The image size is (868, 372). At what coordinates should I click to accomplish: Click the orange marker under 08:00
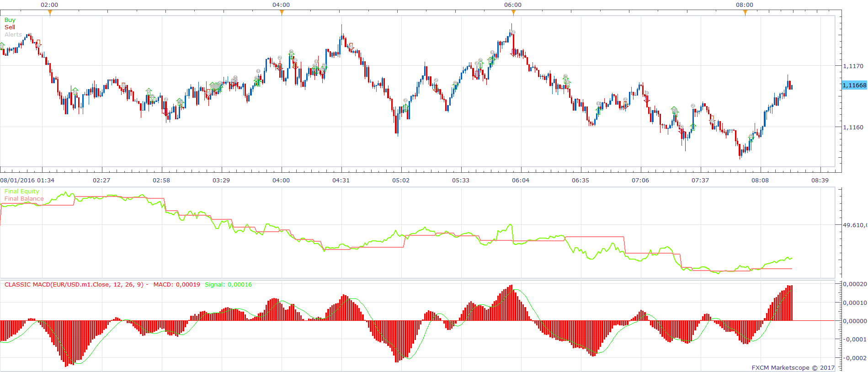coord(745,12)
